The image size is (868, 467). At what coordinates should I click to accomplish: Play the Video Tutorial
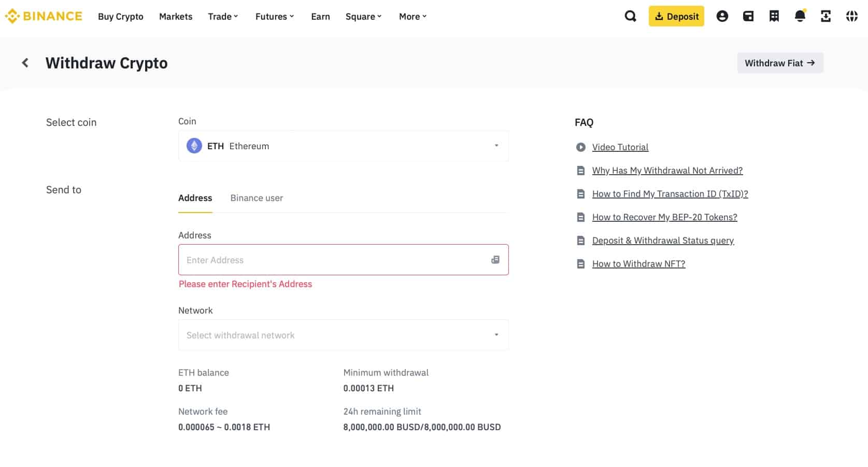[620, 147]
